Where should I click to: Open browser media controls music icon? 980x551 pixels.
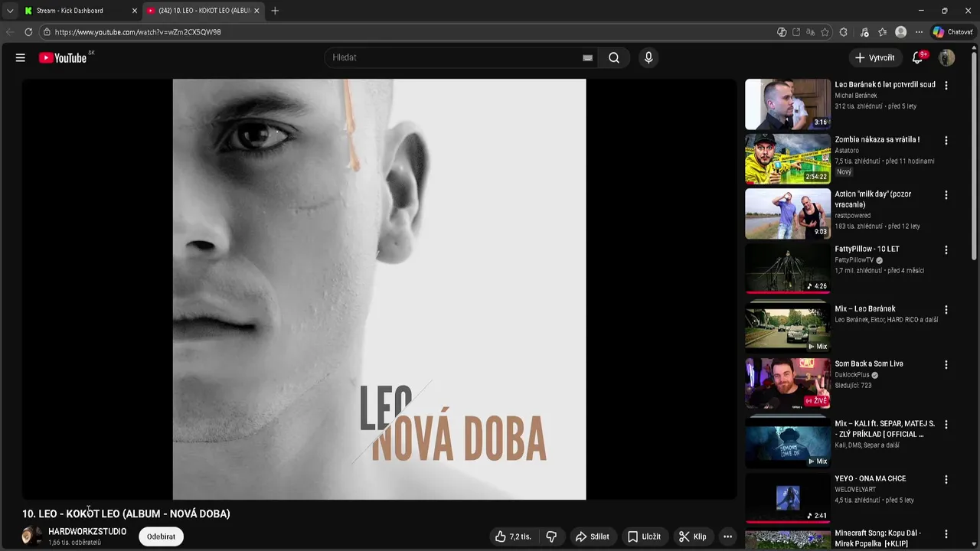click(x=864, y=32)
